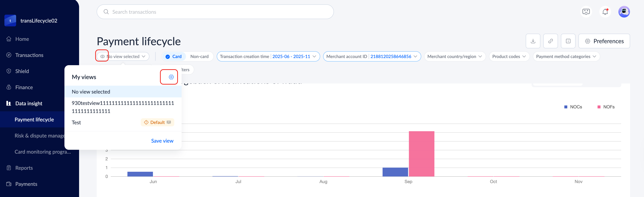Switch to Non-card payment type
This screenshot has height=197, width=644.
tap(199, 57)
